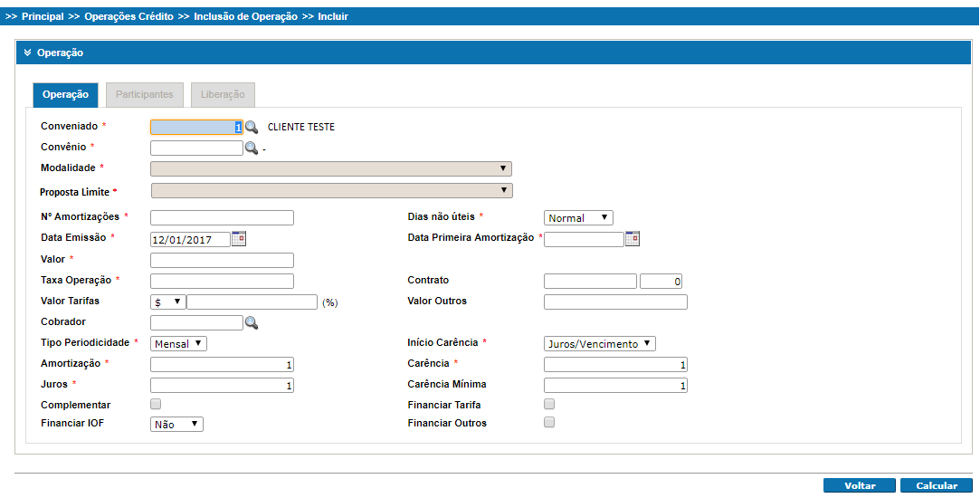Click the Voltar button
Screen dimensions: 980x498
[860, 486]
